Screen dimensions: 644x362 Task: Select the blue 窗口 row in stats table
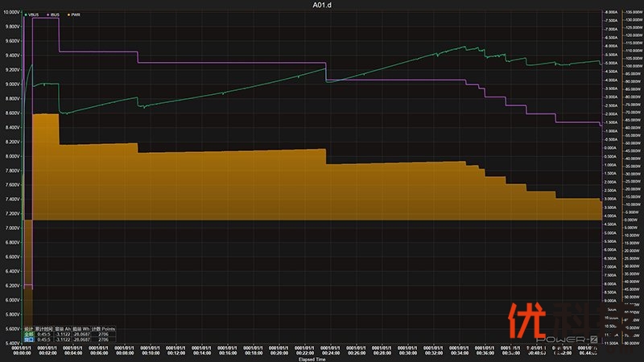[x=28, y=339]
